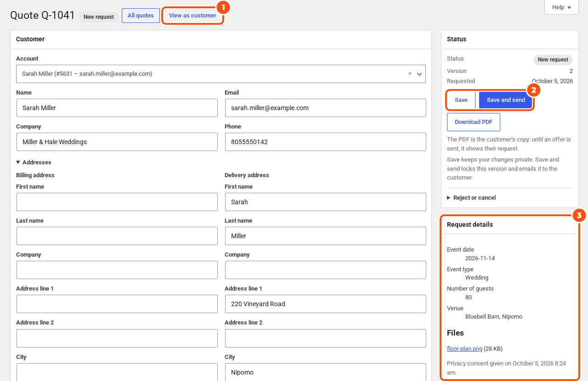Clear the selected account with the × icon

pos(410,73)
